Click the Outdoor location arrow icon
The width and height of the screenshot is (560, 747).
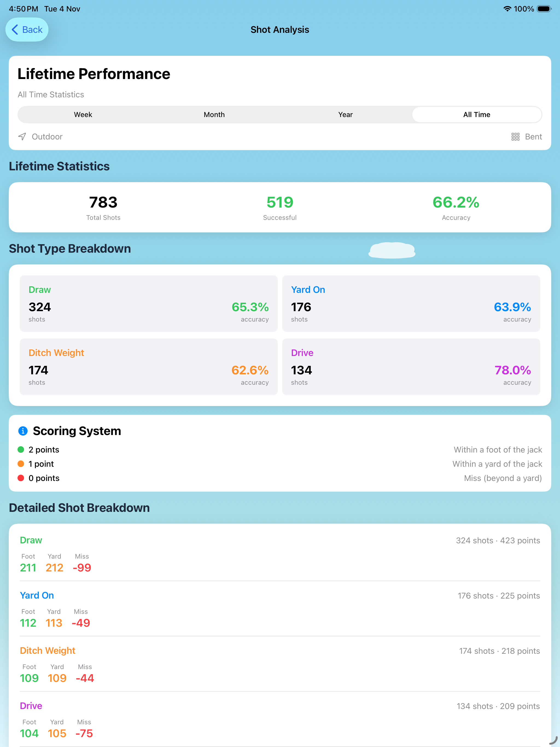click(x=22, y=136)
